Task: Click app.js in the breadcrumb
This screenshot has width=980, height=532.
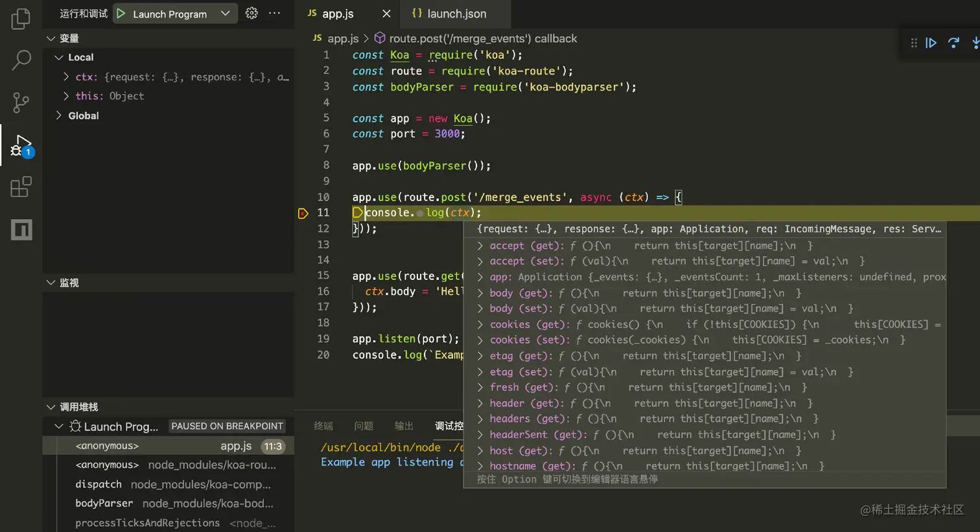Action: (343, 38)
